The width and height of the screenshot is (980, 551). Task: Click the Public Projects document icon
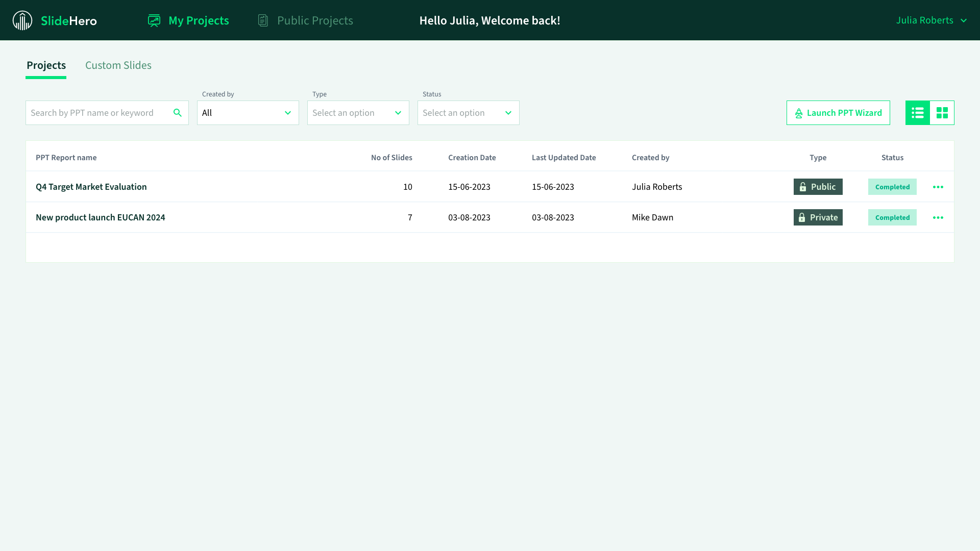[x=263, y=20]
